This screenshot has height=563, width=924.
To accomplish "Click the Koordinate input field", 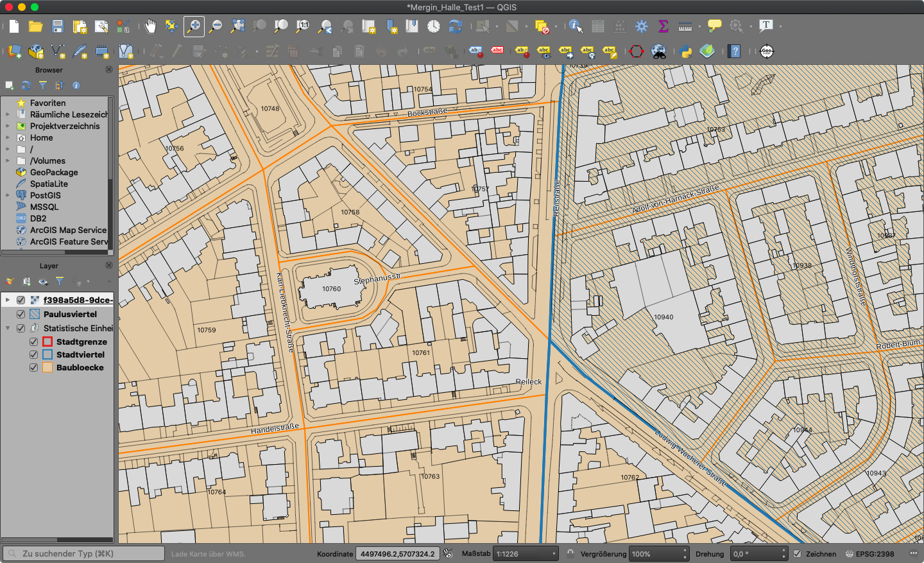I will 397,554.
